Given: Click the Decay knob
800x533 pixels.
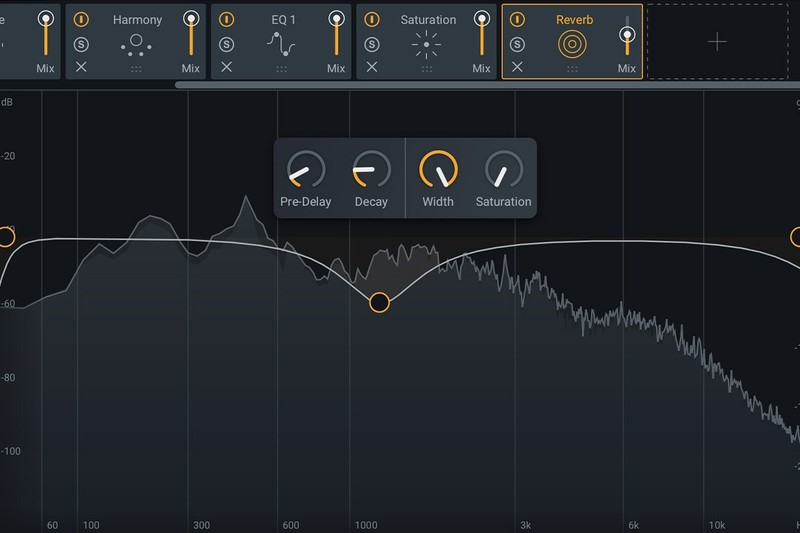Looking at the screenshot, I should 371,170.
